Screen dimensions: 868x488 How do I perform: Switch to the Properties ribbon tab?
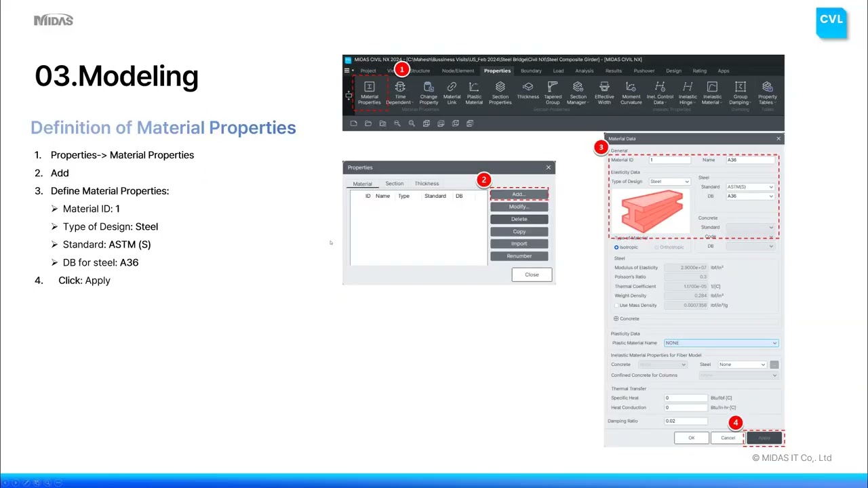[497, 70]
